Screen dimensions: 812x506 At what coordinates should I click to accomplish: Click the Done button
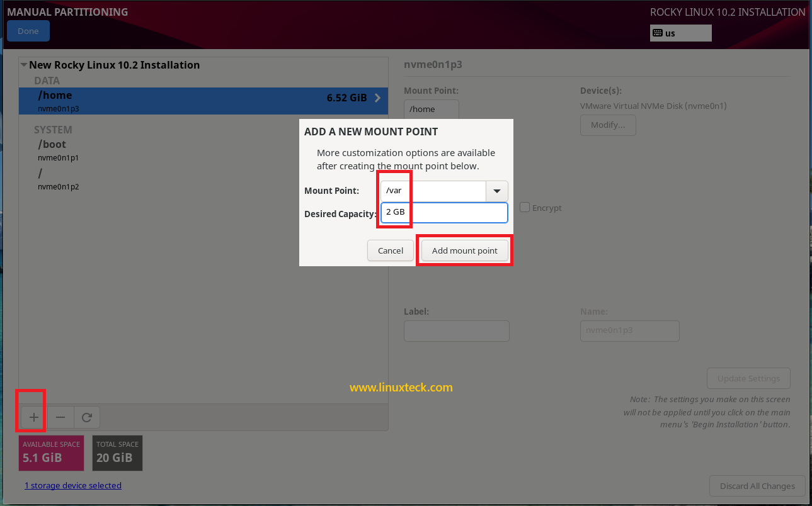[28, 31]
